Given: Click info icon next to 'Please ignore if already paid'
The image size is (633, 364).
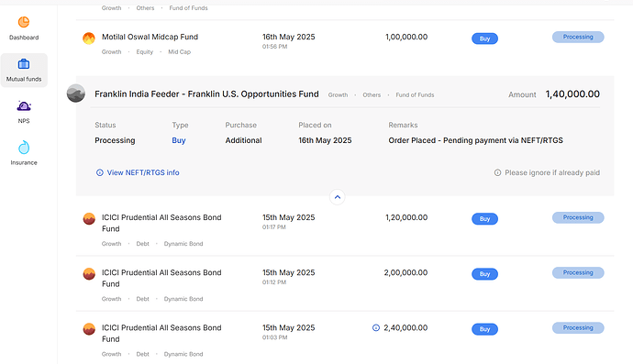Looking at the screenshot, I should [498, 172].
